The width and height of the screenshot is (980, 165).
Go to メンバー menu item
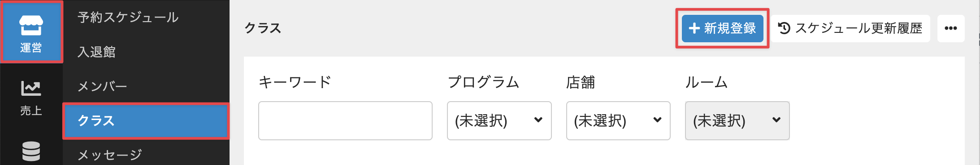[x=102, y=86]
